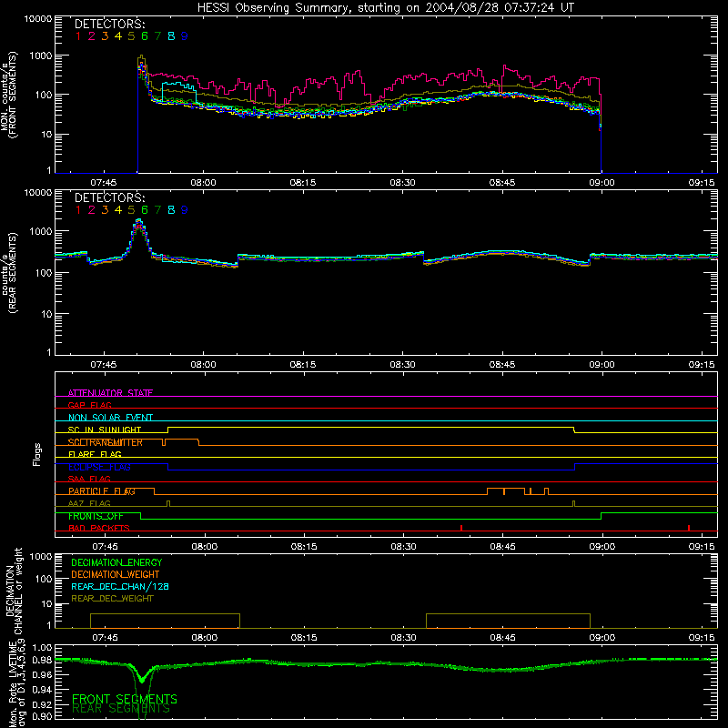
Task: Click the '10000' y-axis value of front segments plot
Action: pyautogui.click(x=38, y=19)
